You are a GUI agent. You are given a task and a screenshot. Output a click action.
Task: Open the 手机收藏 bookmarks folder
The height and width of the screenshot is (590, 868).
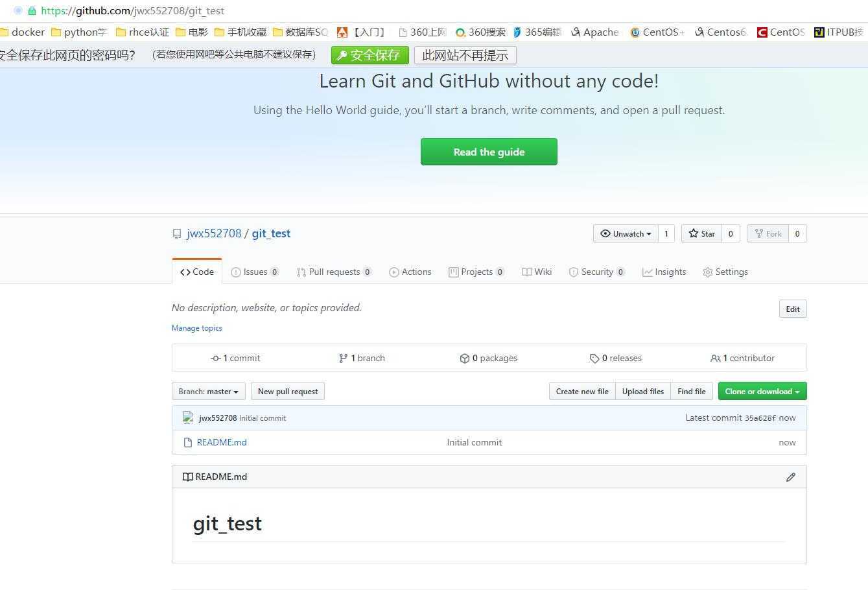(240, 32)
